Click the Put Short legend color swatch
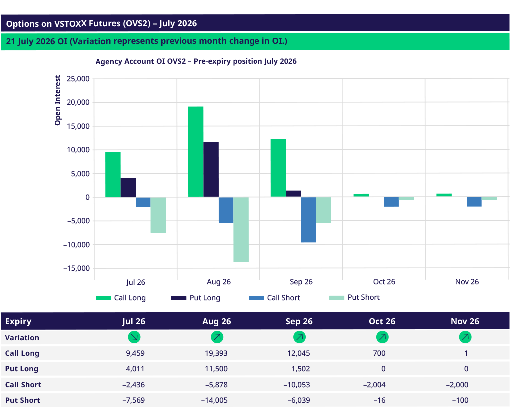Image resolution: width=511 pixels, height=420 pixels. tap(337, 297)
